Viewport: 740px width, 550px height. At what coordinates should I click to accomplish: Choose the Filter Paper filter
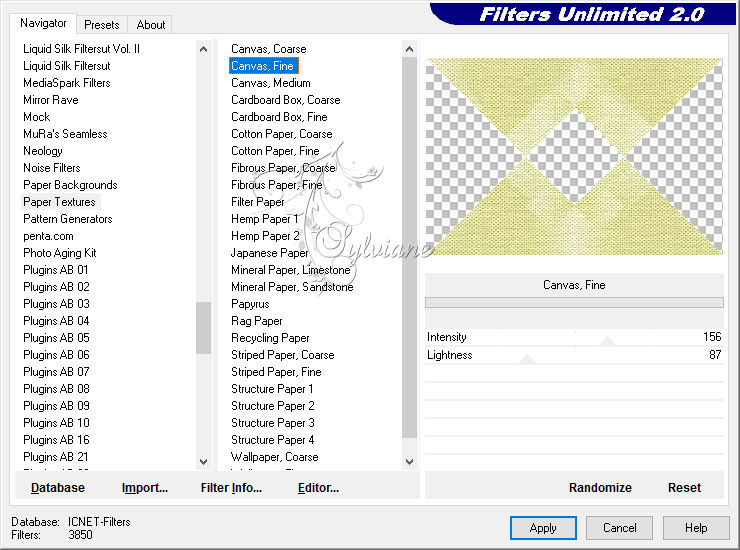coord(257,202)
